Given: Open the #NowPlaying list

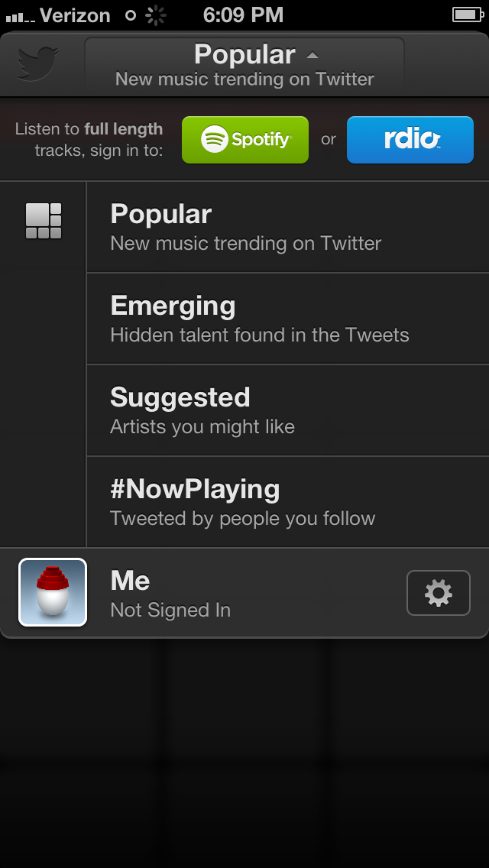Looking at the screenshot, I should 287,502.
